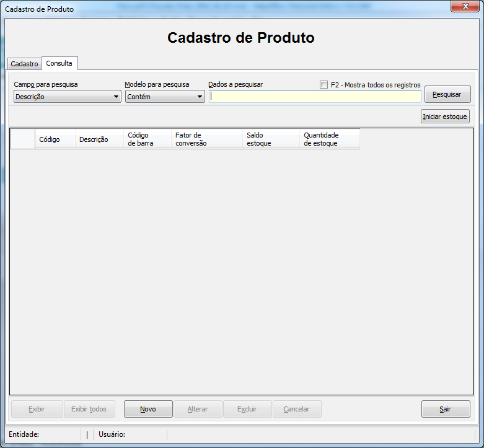484x448 pixels.
Task: Click the Novo button
Action: 148,409
